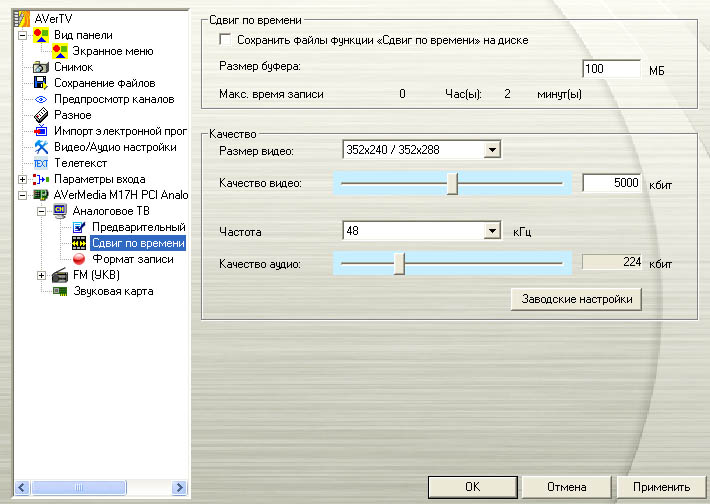Select Импорт электронной прог tree item
Image resolution: width=710 pixels, height=504 pixels.
pyautogui.click(x=120, y=131)
